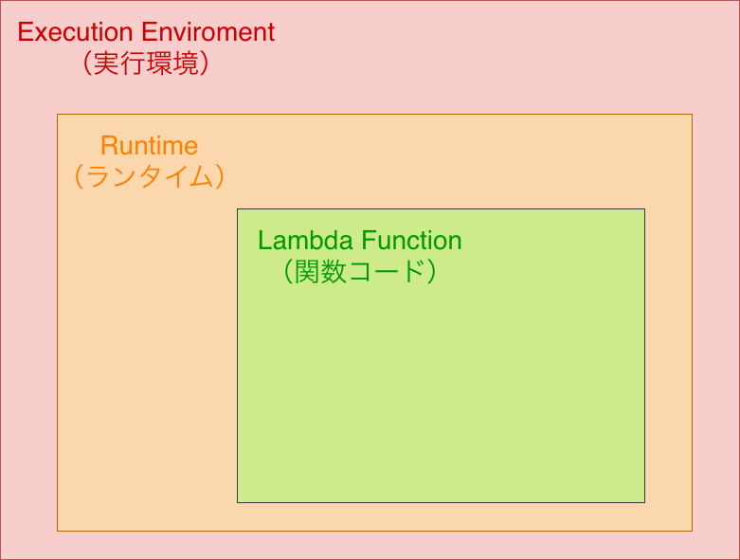This screenshot has width=740, height=560.
Task: Click the pink area left of the orange box
Action: pos(28,322)
